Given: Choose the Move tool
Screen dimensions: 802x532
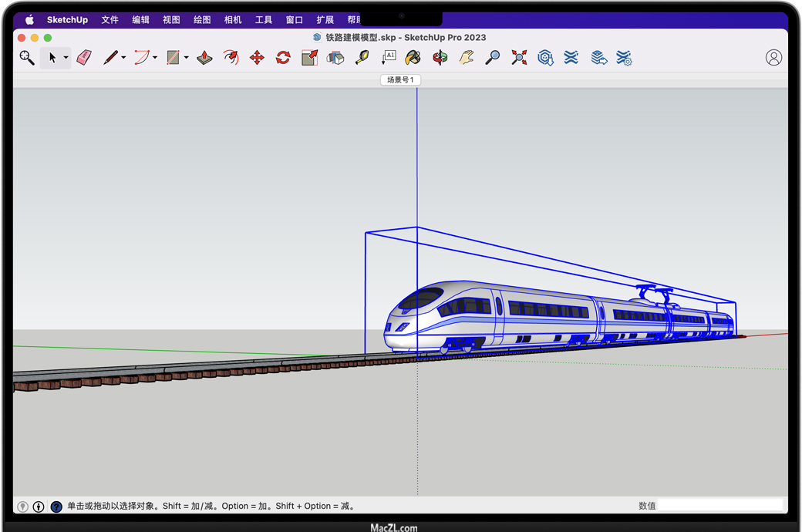Looking at the screenshot, I should (x=257, y=58).
